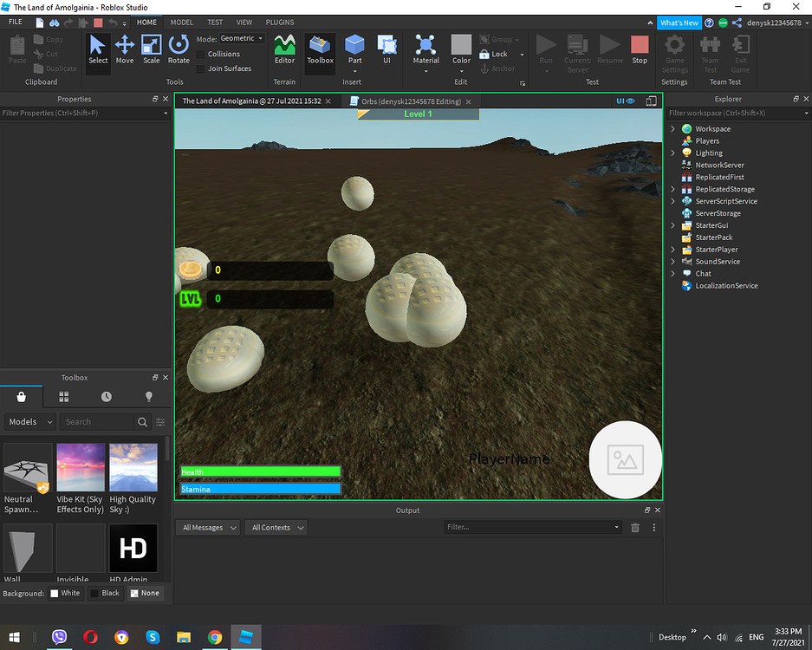Expand the StarterGui node
This screenshot has height=650, width=812.
pyautogui.click(x=672, y=226)
